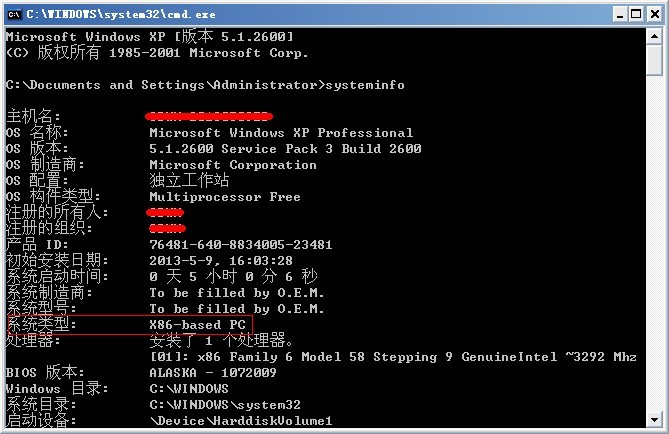Click the typed systeminfo command text
This screenshot has width=669, height=434.
pyautogui.click(x=365, y=85)
